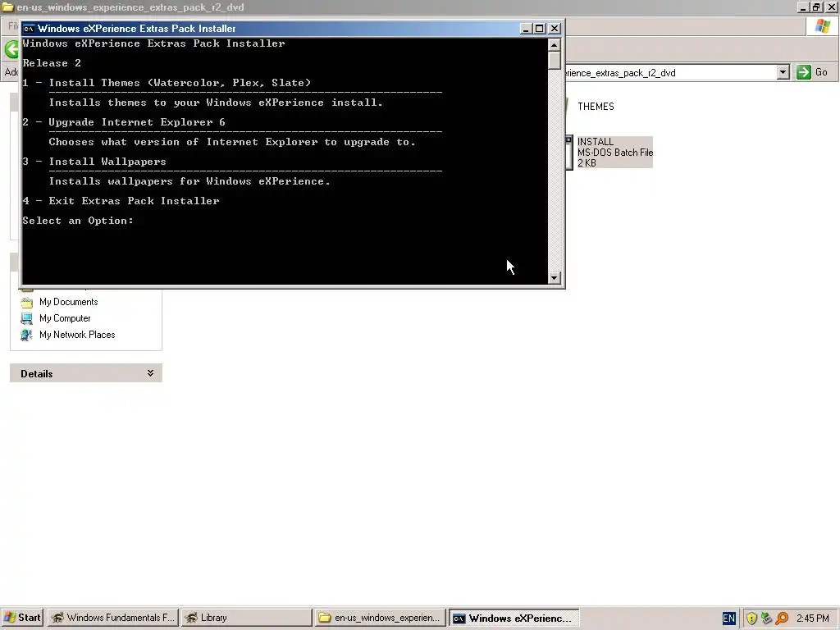Open the EN language bar indicator
Screen dimensions: 840x630
728,619
